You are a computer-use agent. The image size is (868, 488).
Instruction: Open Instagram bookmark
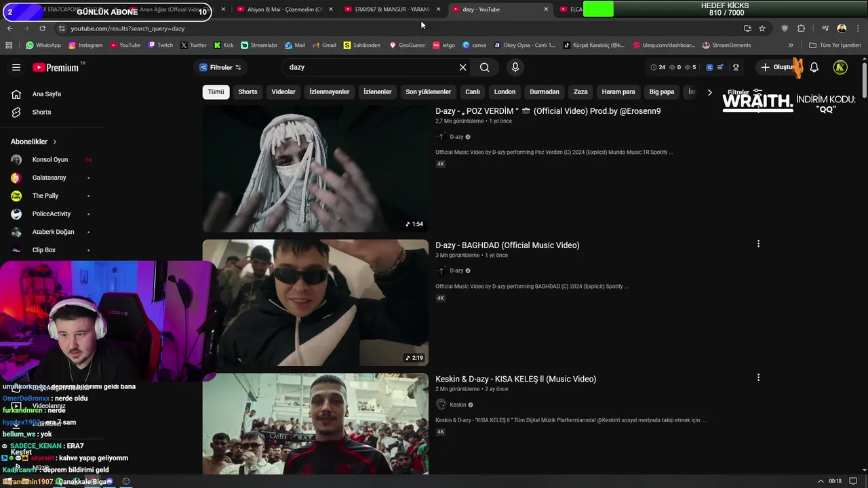point(85,45)
